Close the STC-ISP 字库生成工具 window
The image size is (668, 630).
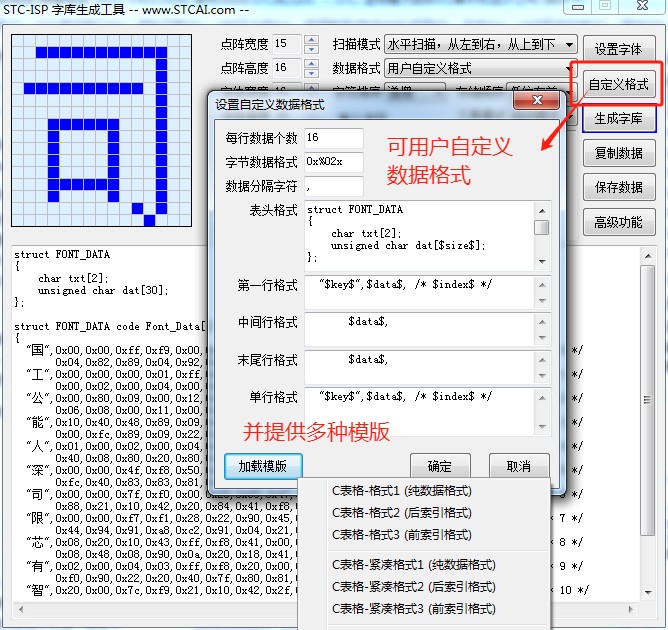642,6
